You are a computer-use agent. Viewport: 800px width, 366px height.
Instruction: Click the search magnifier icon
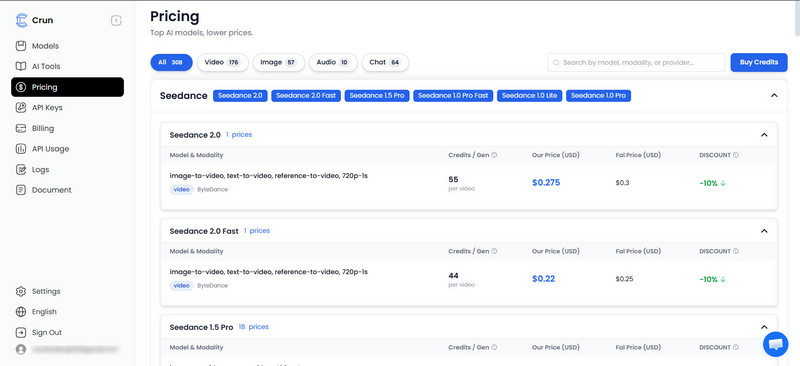click(x=556, y=62)
